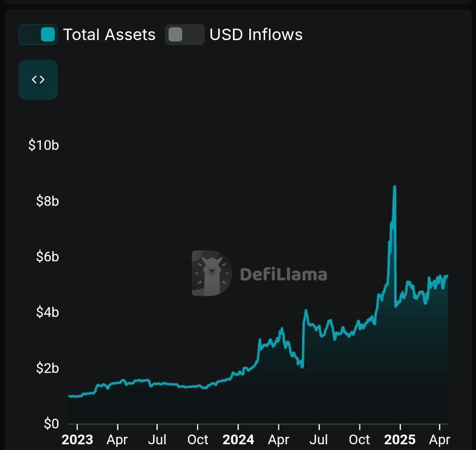The image size is (476, 450).
Task: Click the $8b y-axis label
Action: 47,201
